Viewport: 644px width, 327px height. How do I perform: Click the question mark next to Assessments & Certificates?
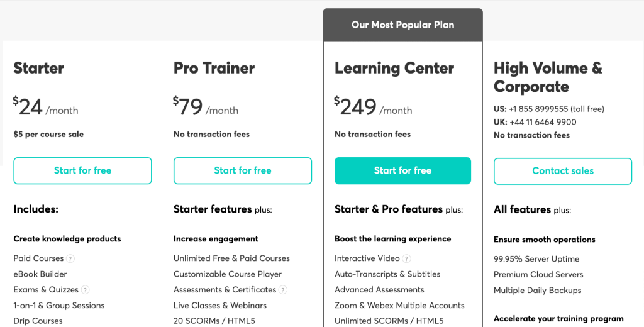click(283, 290)
